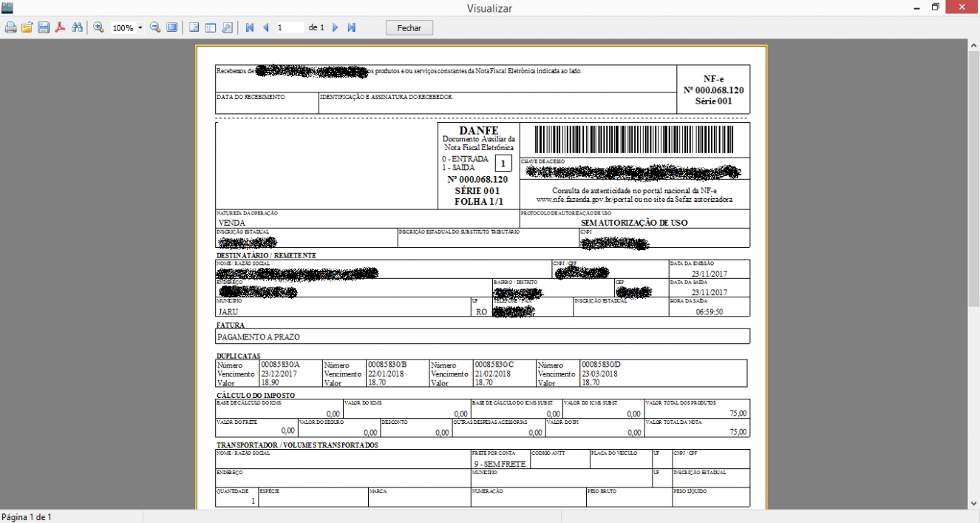Screen dimensions: 980x523
Task: Go to the next page
Action: (x=335, y=27)
